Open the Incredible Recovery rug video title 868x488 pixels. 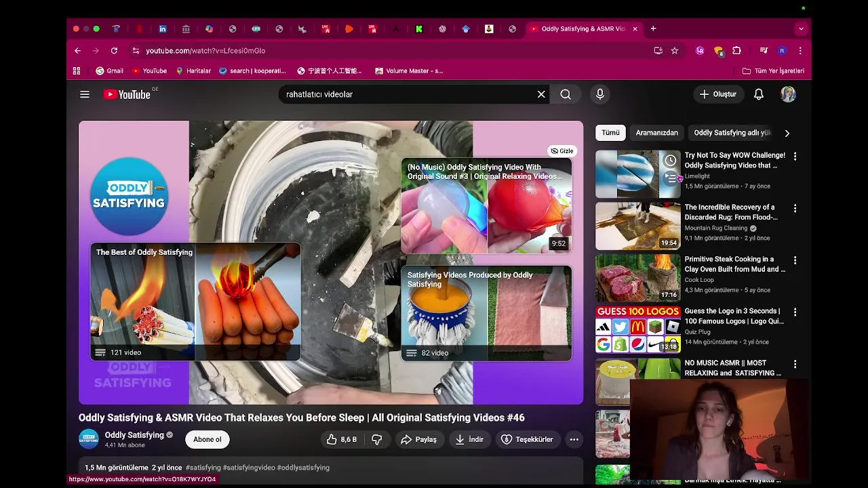pyautogui.click(x=731, y=212)
